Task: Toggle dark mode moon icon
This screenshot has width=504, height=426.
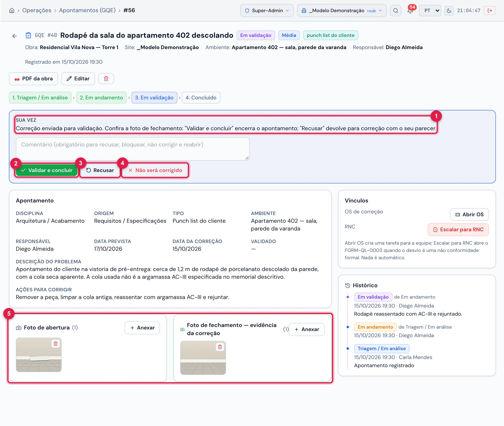Action: tap(449, 11)
